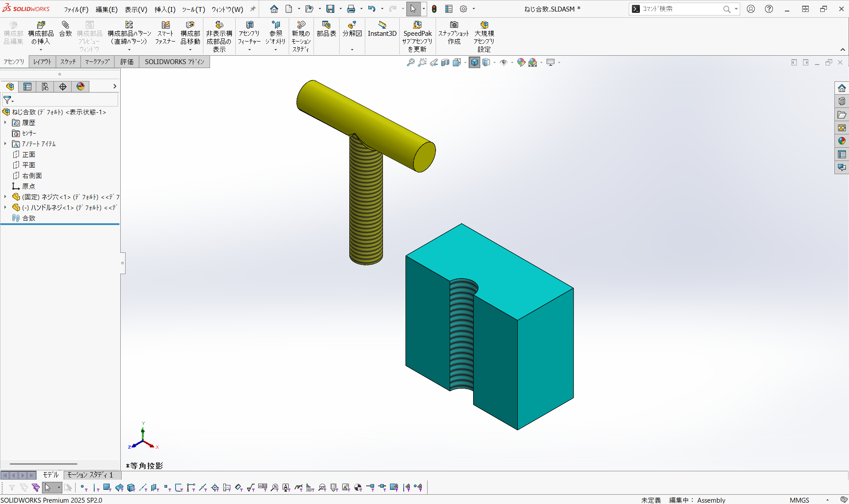Open the 表示(V) menu
The height and width of the screenshot is (504, 849).
pyautogui.click(x=136, y=9)
